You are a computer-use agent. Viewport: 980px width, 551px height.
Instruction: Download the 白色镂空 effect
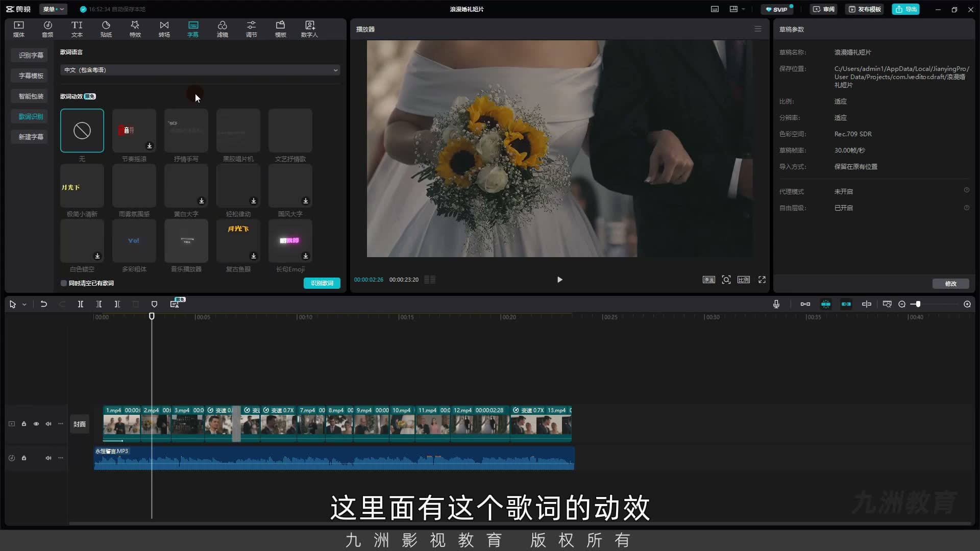pos(97,256)
